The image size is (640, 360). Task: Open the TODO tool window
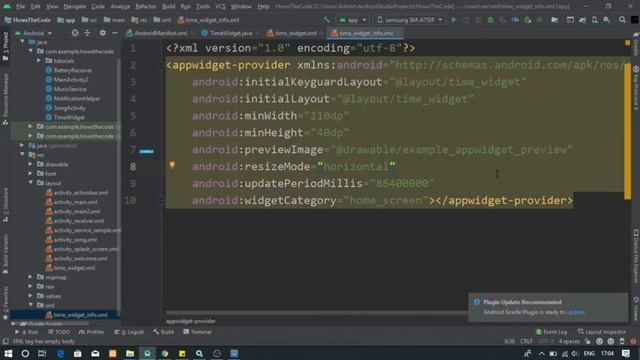(60, 332)
